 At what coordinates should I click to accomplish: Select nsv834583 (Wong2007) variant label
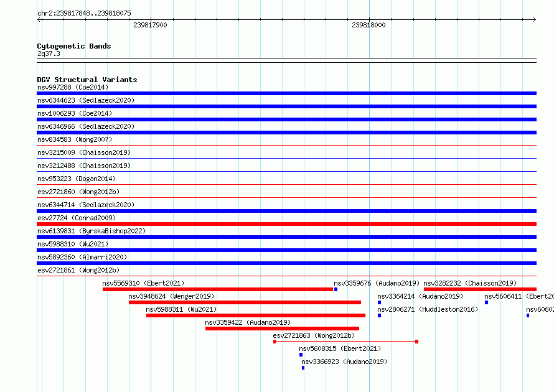click(x=75, y=139)
